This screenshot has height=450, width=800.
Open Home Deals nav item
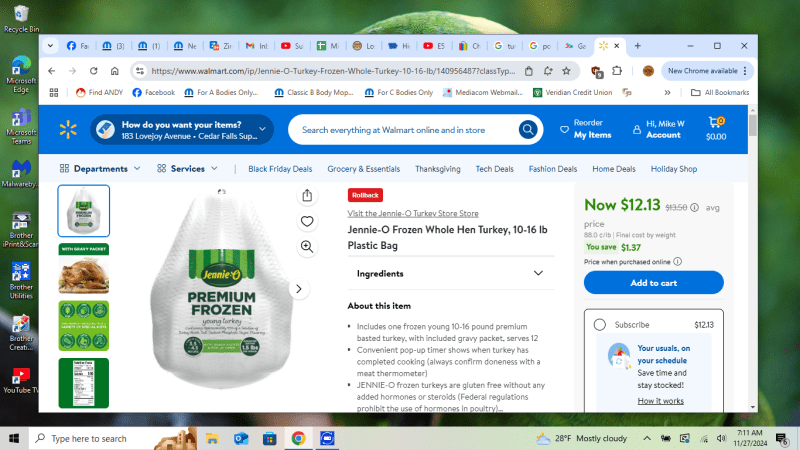[x=614, y=169]
